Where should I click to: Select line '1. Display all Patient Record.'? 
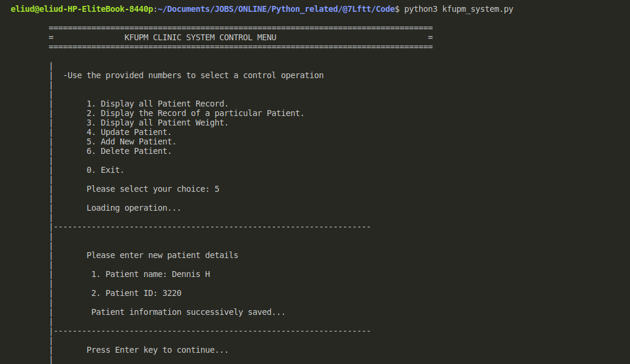pyautogui.click(x=158, y=104)
